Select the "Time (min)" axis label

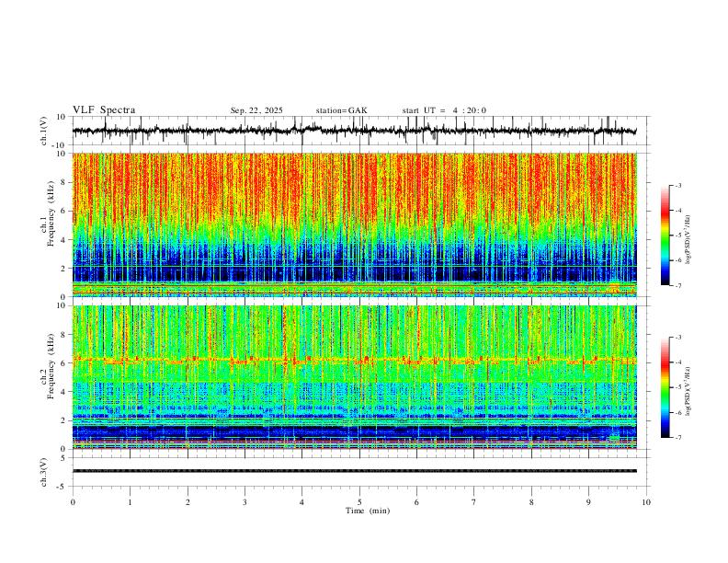pos(368,511)
